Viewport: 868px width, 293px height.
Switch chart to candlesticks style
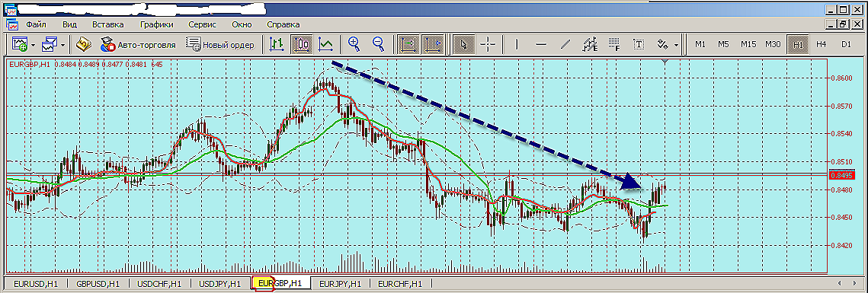pyautogui.click(x=301, y=45)
